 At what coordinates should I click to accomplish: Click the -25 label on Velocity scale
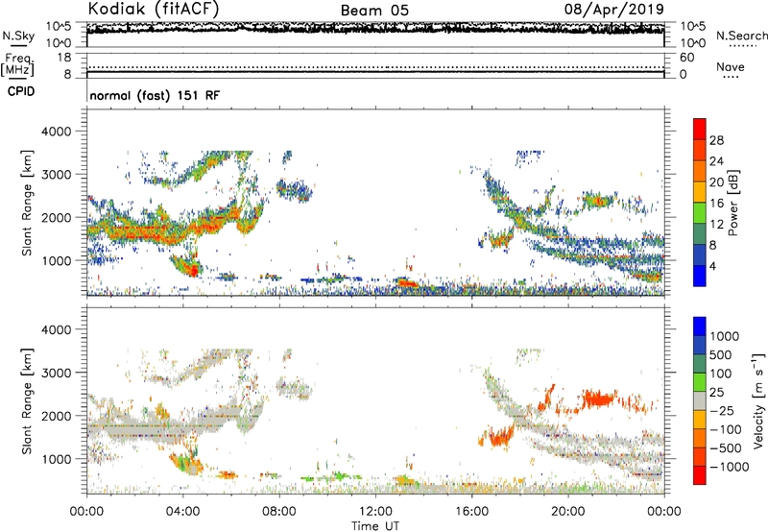(x=722, y=410)
